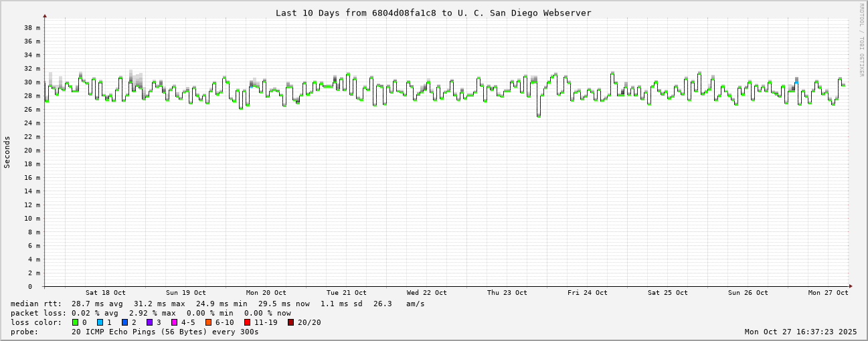This screenshot has height=341, width=868.
Task: Click the red arrow at x-axis end
Action: pyautogui.click(x=851, y=286)
